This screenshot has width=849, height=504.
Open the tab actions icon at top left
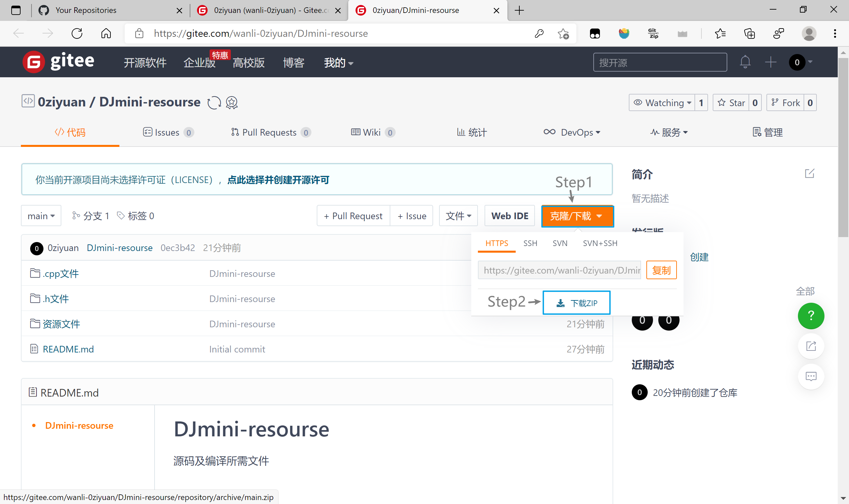(x=16, y=10)
